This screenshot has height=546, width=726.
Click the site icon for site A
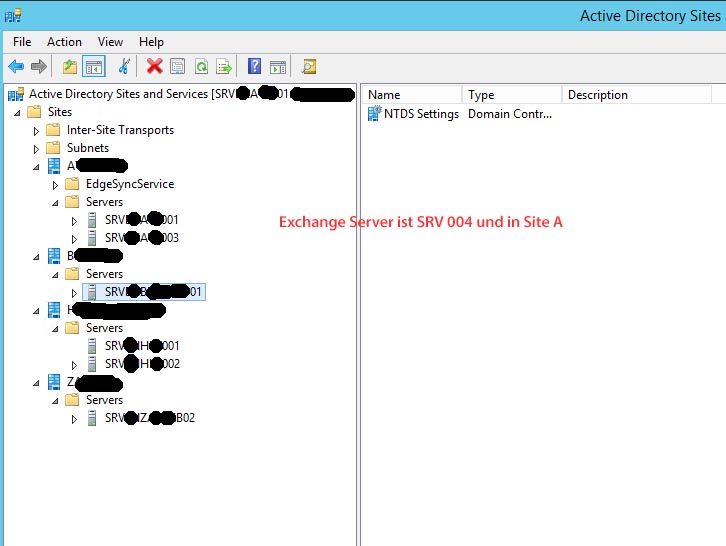54,166
